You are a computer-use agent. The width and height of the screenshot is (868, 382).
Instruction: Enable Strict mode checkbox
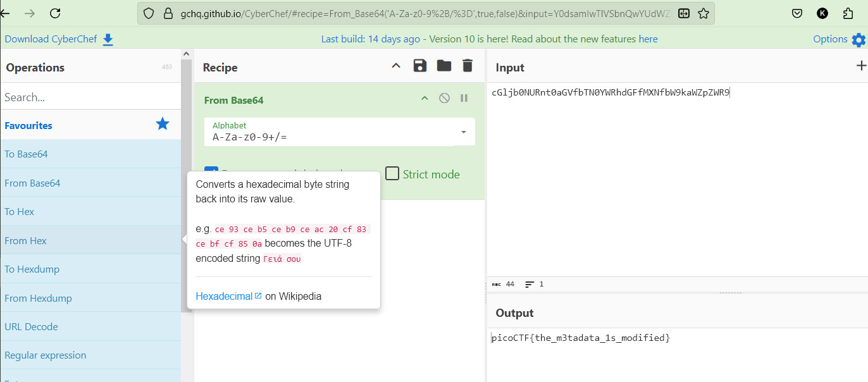(392, 173)
